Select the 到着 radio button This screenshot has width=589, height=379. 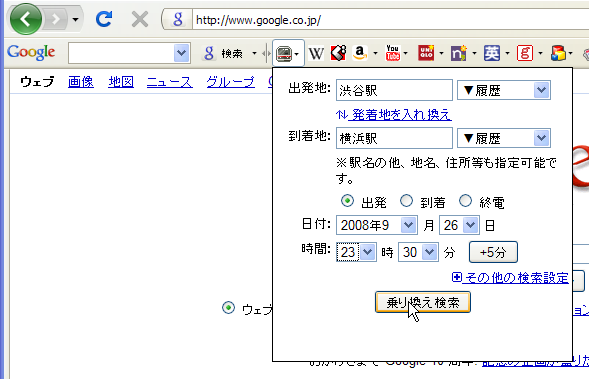[x=406, y=201]
